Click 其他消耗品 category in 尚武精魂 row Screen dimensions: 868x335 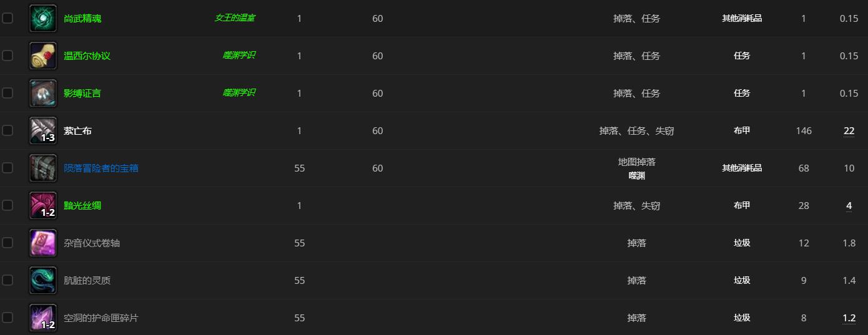point(742,18)
